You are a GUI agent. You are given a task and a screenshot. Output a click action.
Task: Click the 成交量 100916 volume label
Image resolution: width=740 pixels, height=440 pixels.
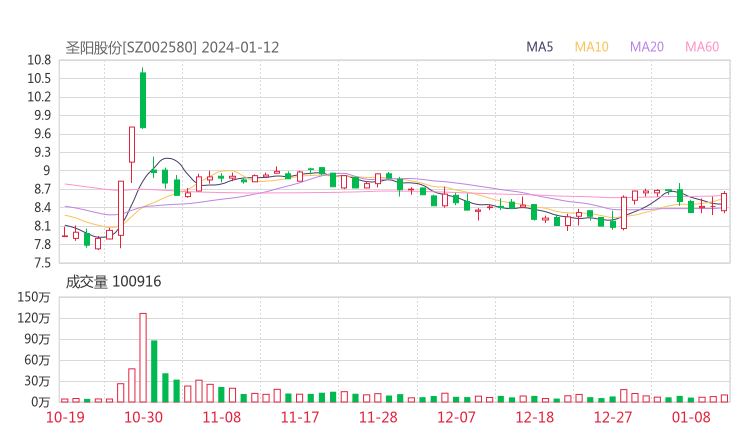[113, 282]
